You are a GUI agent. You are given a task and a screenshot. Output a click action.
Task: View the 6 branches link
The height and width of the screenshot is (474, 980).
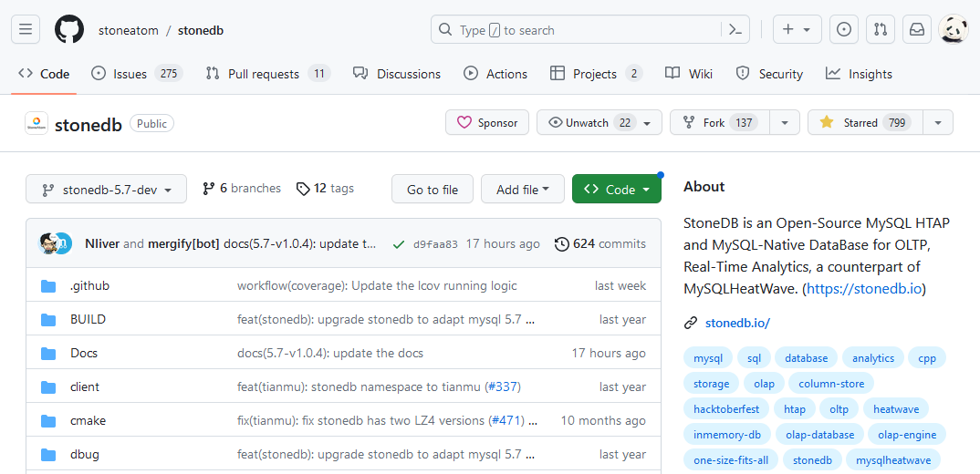(242, 188)
